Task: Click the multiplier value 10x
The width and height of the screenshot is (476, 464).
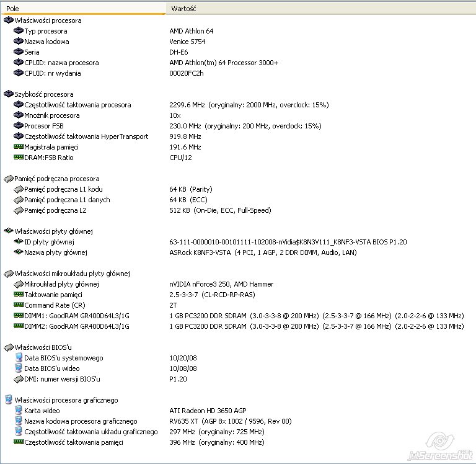Action: pyautogui.click(x=175, y=115)
